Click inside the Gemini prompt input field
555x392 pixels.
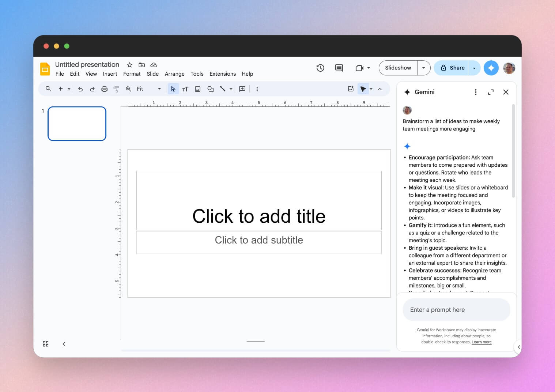pos(456,310)
